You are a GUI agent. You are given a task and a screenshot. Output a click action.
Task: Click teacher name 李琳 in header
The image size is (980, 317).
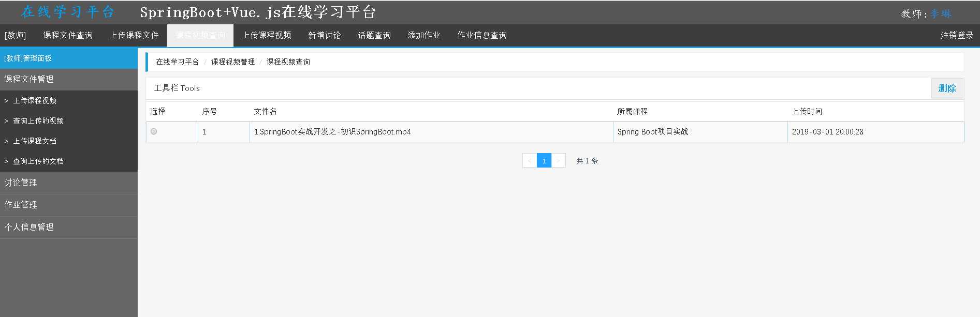941,14
